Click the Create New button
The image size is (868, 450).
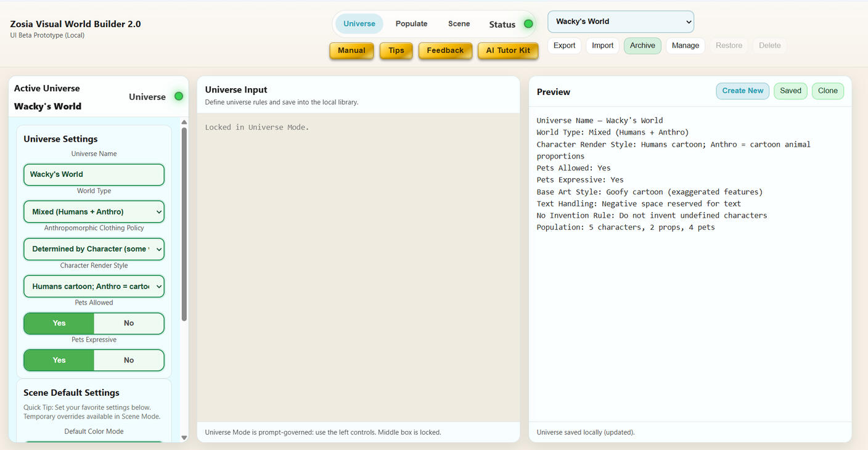coord(742,91)
